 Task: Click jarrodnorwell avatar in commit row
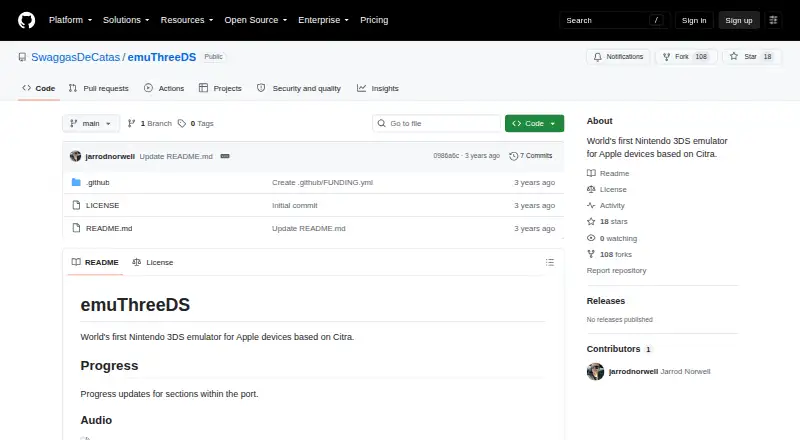pyautogui.click(x=76, y=156)
